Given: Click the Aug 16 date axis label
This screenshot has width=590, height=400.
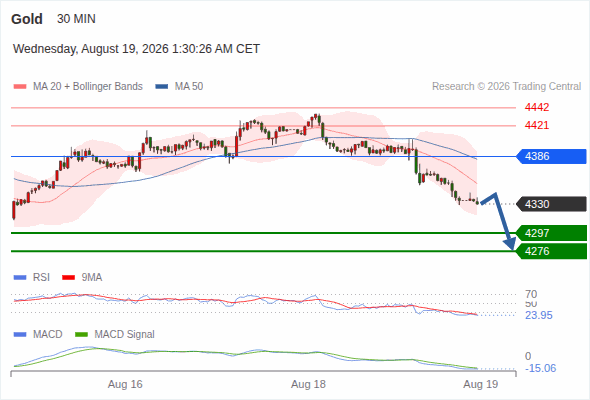Looking at the screenshot, I should pos(125,384).
